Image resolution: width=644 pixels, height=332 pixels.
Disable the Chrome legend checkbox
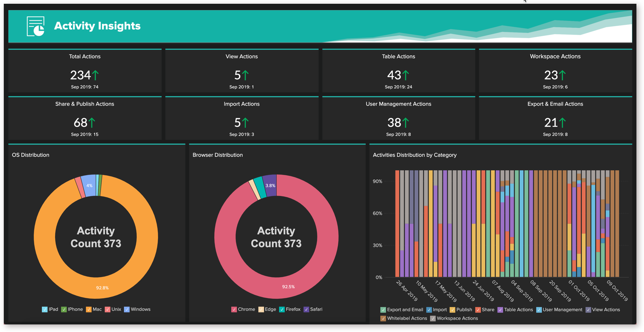click(x=234, y=309)
